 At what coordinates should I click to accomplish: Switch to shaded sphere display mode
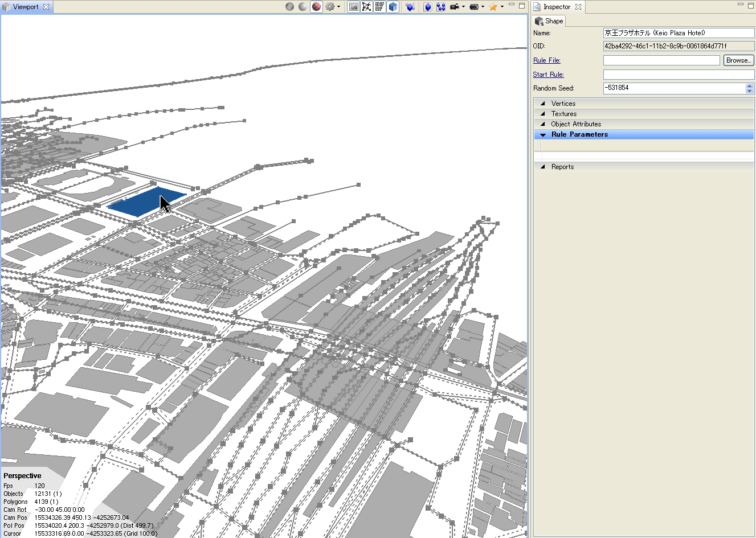click(x=303, y=7)
